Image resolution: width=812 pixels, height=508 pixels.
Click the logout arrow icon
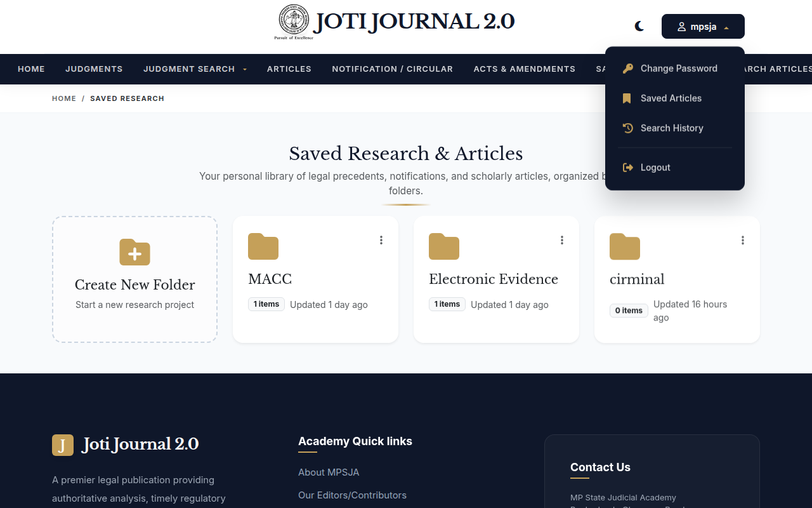627,168
